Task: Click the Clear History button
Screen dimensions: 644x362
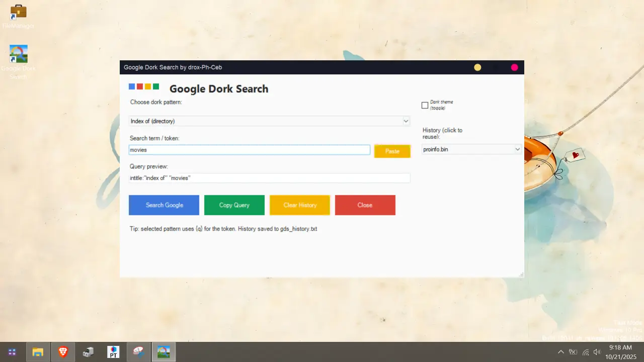Action: coord(300,205)
